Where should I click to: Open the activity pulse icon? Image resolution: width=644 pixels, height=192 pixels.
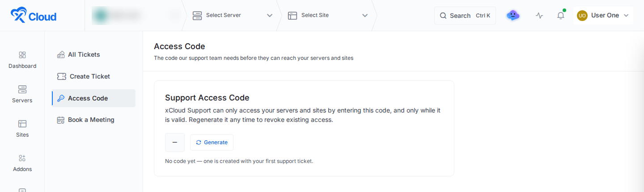(x=539, y=16)
